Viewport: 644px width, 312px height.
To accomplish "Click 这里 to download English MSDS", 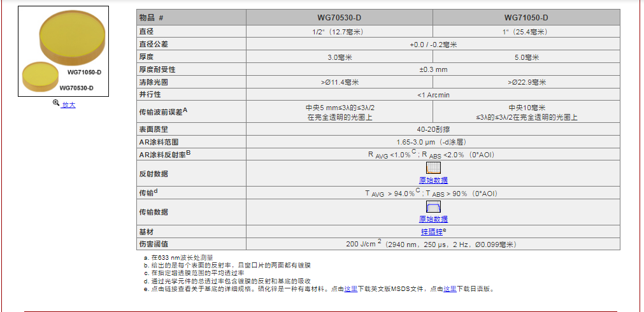I will coord(350,288).
